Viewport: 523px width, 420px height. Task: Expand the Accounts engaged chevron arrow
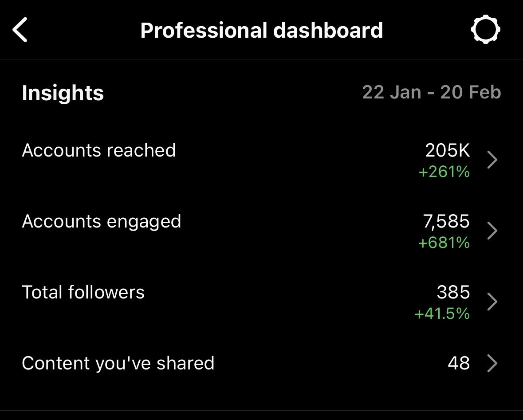coord(492,231)
